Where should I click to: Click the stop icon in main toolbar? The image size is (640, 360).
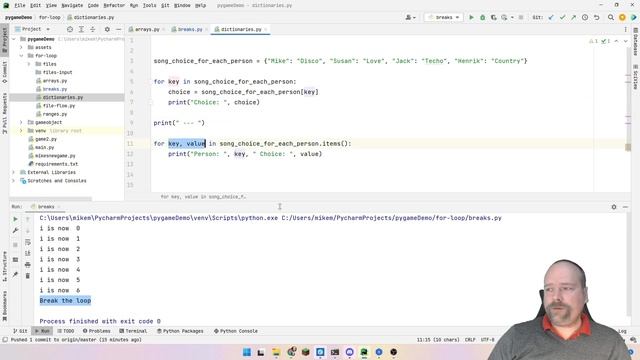tap(521, 18)
